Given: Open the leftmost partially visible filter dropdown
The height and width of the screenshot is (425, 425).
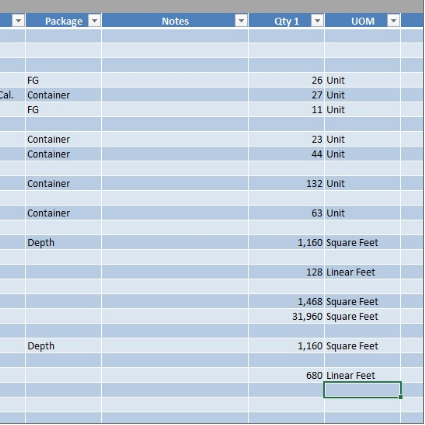Looking at the screenshot, I should 18,21.
